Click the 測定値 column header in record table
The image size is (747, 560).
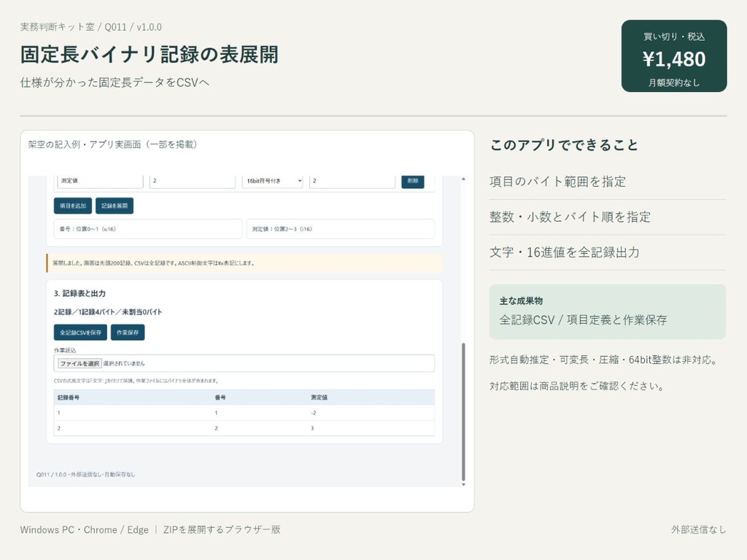[320, 397]
